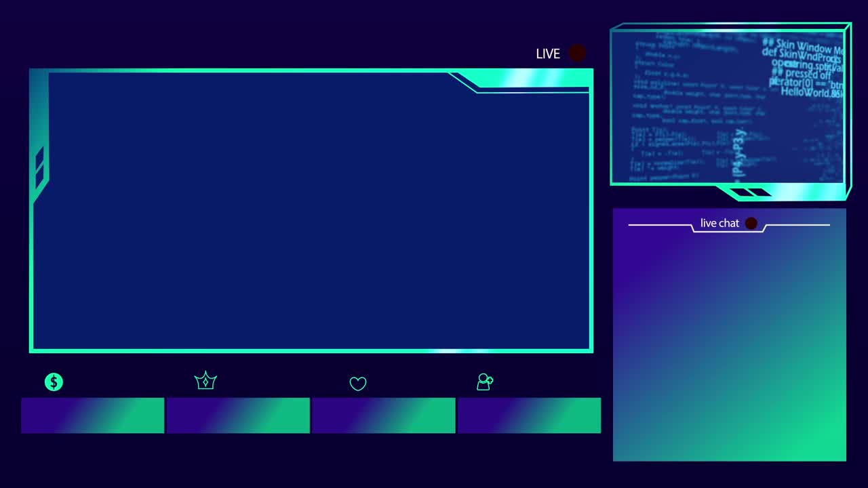Select the panel below the dollar icon
Screen dimensions: 868x488
point(92,415)
